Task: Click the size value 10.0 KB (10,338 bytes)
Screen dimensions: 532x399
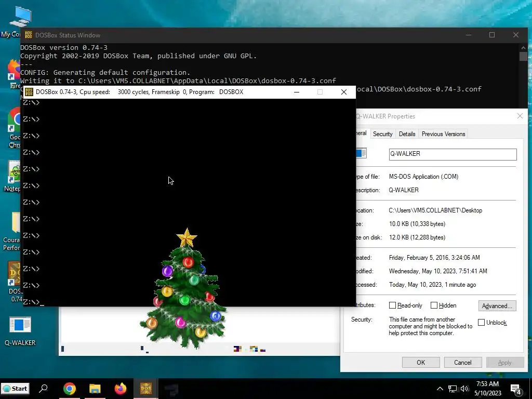Action: (417, 224)
